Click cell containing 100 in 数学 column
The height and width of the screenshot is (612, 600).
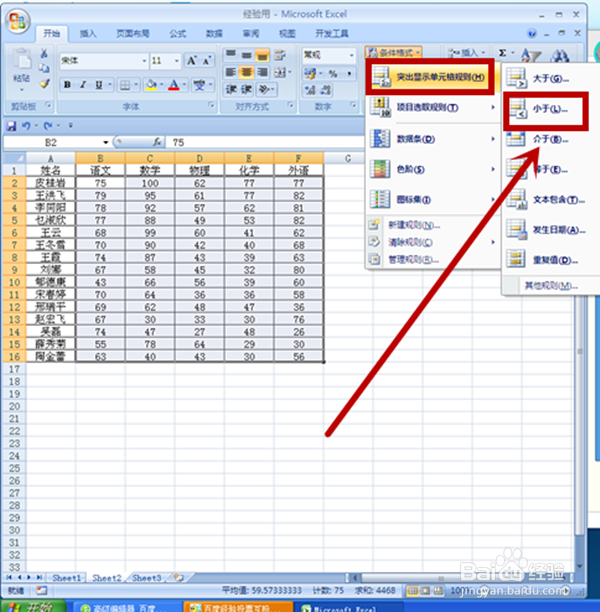(x=150, y=183)
